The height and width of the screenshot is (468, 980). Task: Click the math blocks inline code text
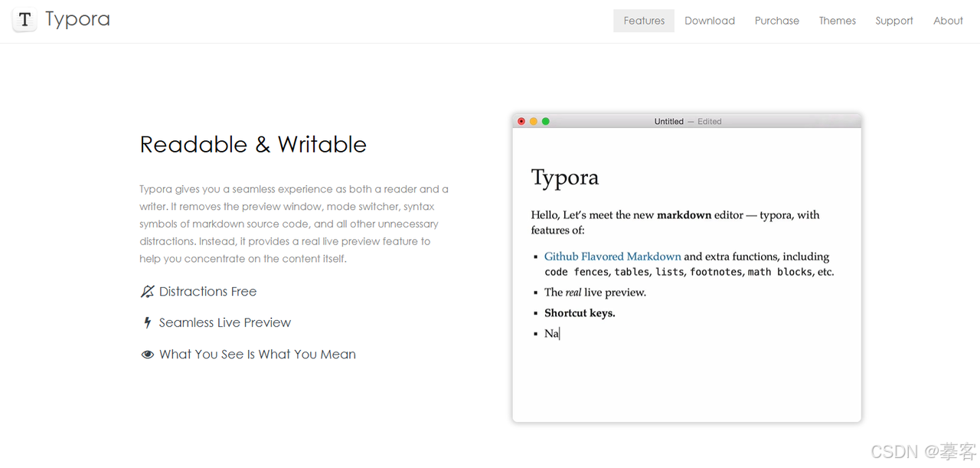780,272
